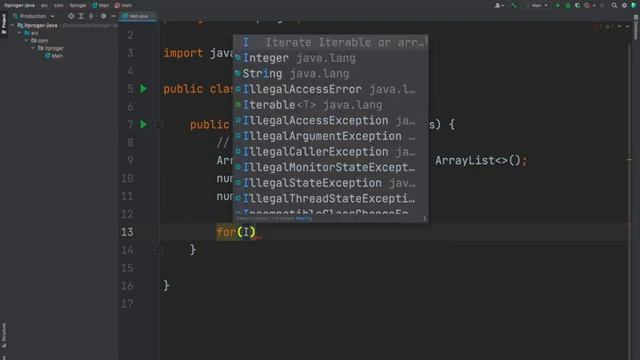The width and height of the screenshot is (640, 360).
Task: Click the main method breadcrumb
Action: [123, 5]
